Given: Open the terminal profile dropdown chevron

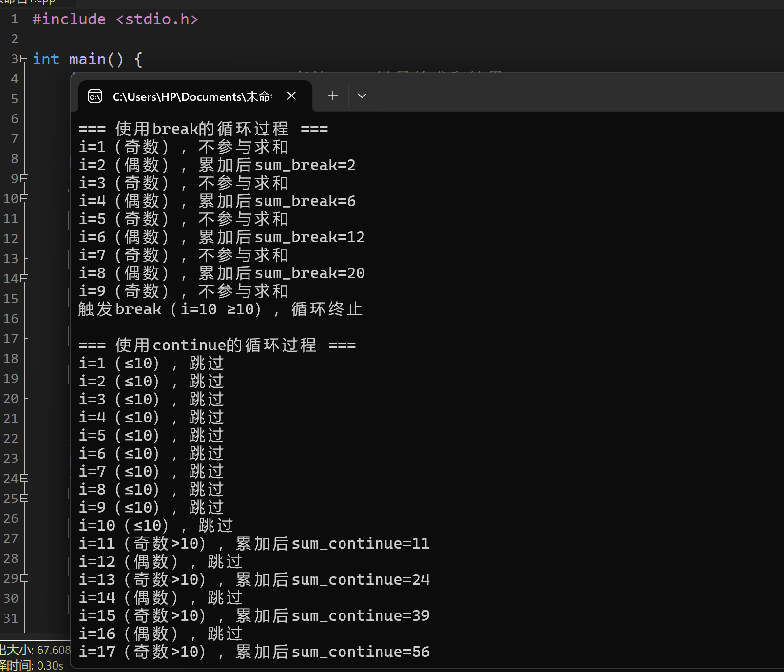Looking at the screenshot, I should [362, 96].
